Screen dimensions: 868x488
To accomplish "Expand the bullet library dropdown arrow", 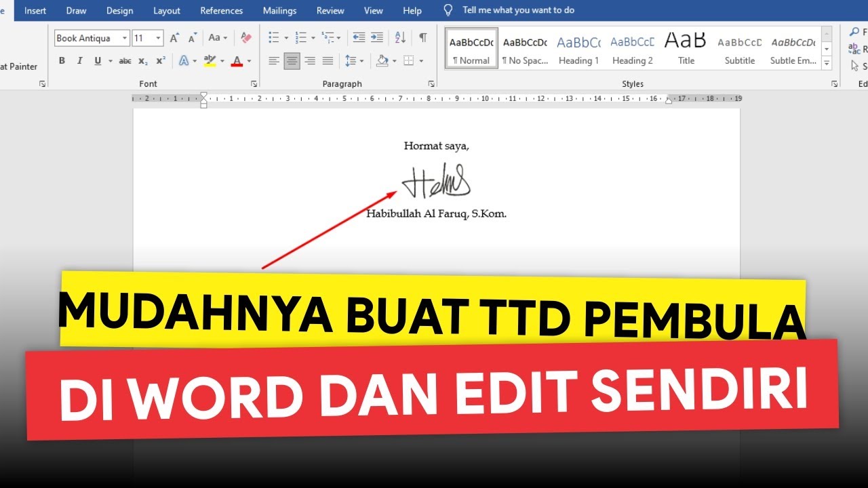I will tap(285, 38).
